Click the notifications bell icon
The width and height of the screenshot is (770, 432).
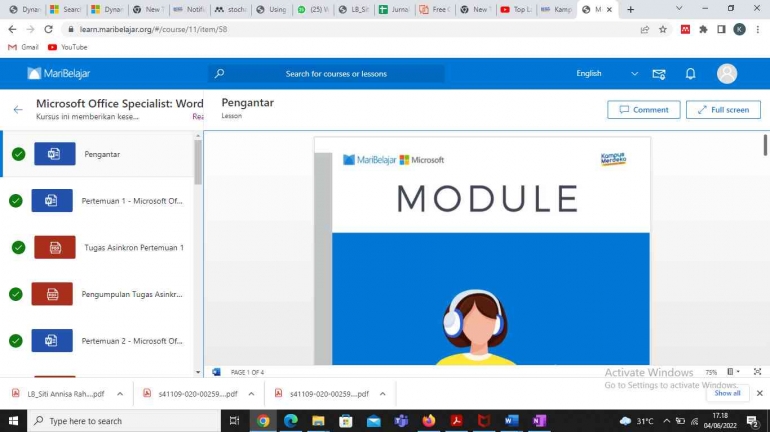pos(690,74)
